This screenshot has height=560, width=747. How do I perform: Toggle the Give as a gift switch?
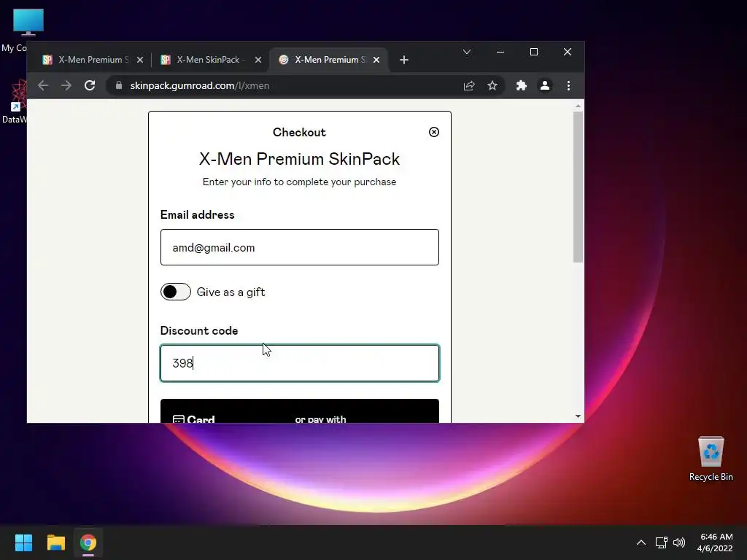click(x=175, y=292)
